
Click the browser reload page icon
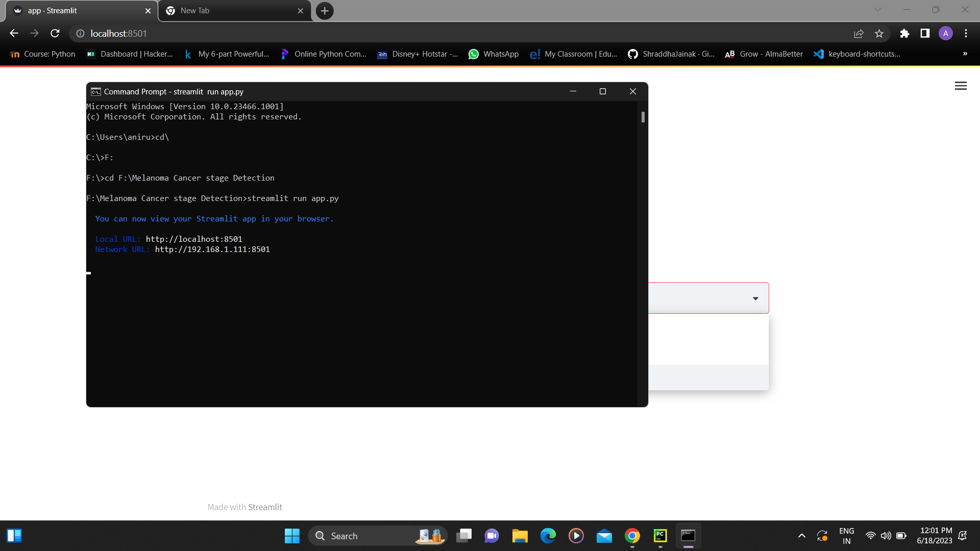click(55, 33)
